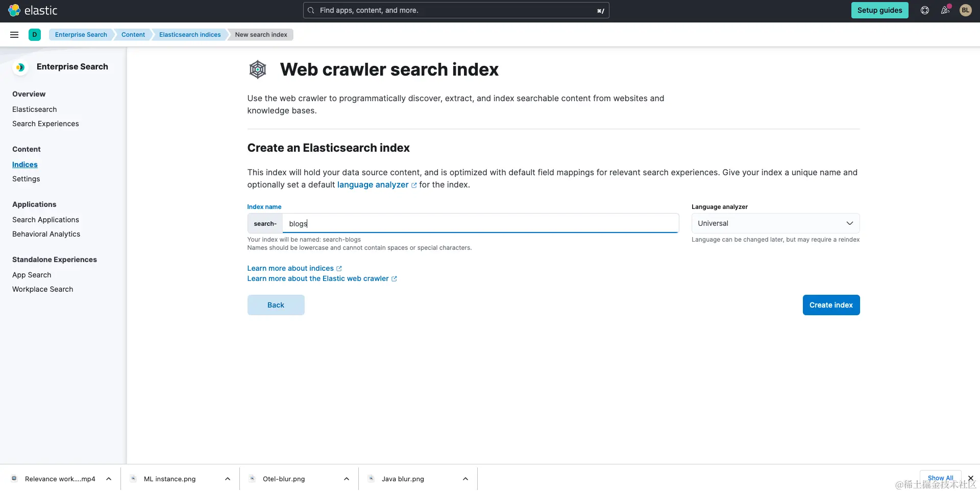Image resolution: width=980 pixels, height=493 pixels.
Task: Click the elastic logo
Action: [x=33, y=10]
